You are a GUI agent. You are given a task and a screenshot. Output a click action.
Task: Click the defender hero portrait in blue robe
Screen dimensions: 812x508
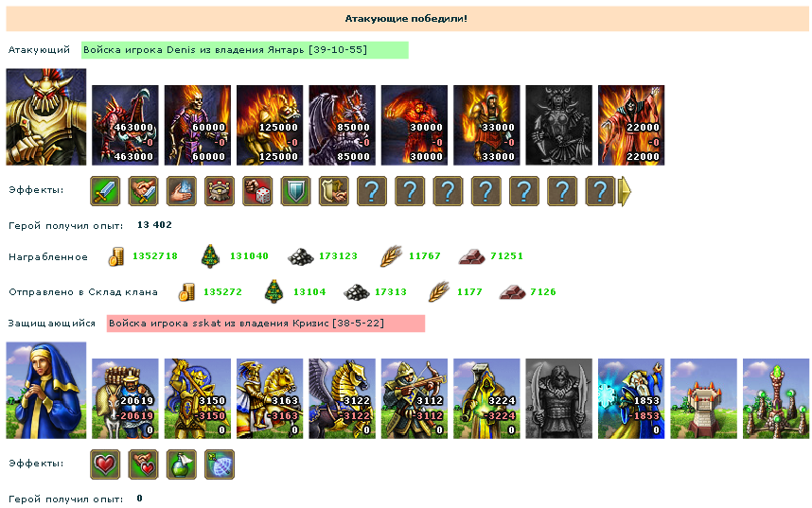[x=46, y=391]
